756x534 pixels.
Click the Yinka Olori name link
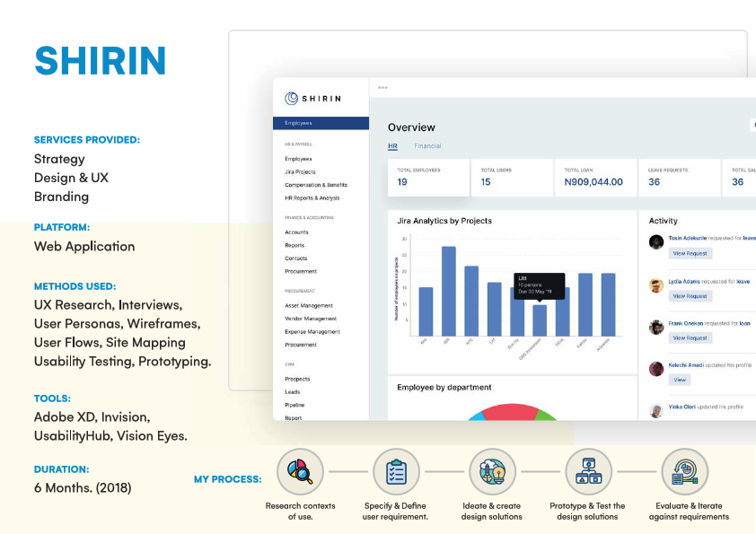coord(681,407)
